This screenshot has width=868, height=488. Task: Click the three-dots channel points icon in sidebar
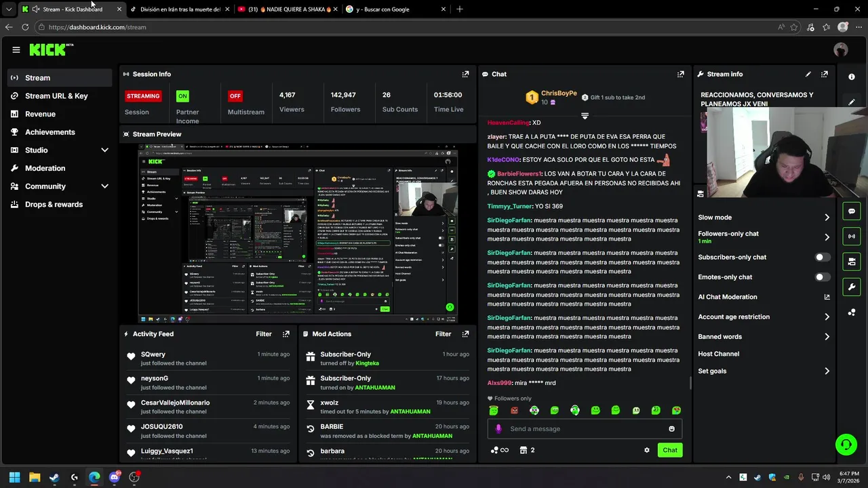(x=852, y=312)
